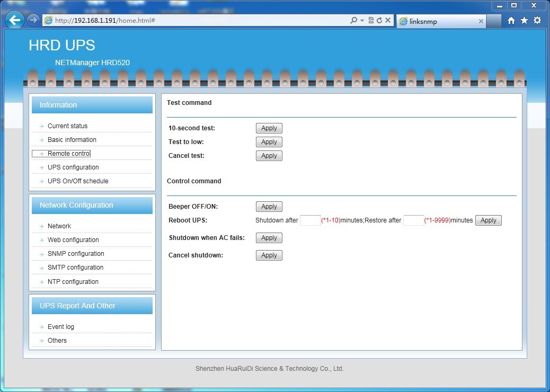The width and height of the screenshot is (550, 392).
Task: Go to UPS configuration in sidebar
Action: [73, 167]
